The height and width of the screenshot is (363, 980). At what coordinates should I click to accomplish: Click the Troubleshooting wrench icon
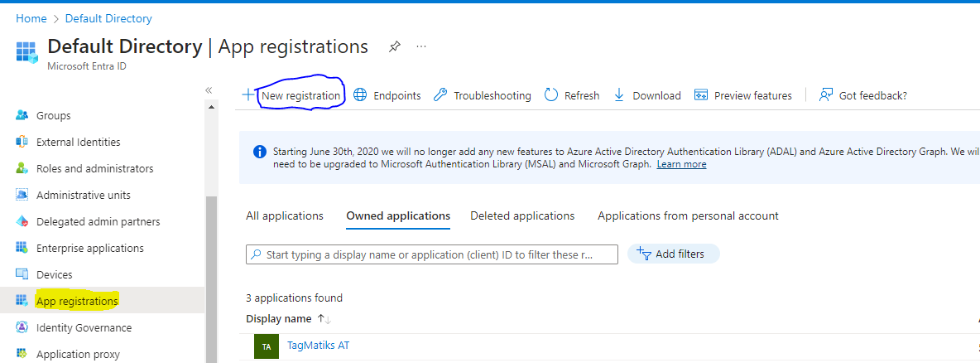tap(440, 95)
